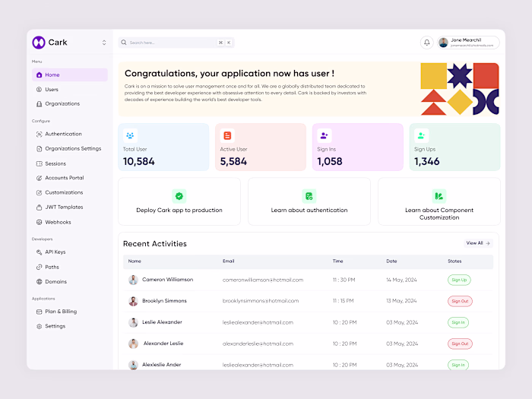Open the Users menu item

[x=52, y=89]
